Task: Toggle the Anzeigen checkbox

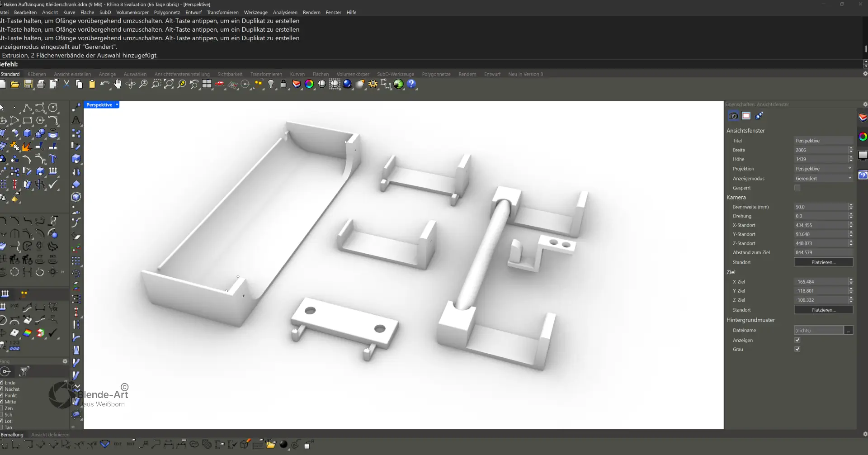Action: (x=797, y=340)
